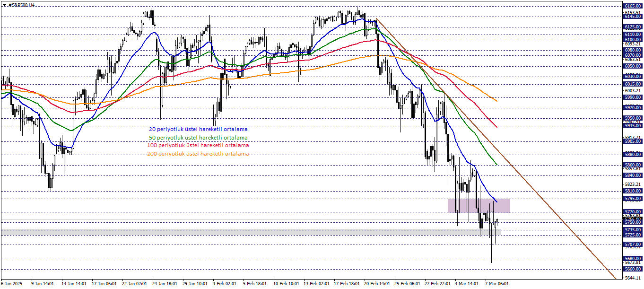Click the 5707.00 price level label
Image resolution: width=644 pixels, height=289 pixels.
coord(632,245)
